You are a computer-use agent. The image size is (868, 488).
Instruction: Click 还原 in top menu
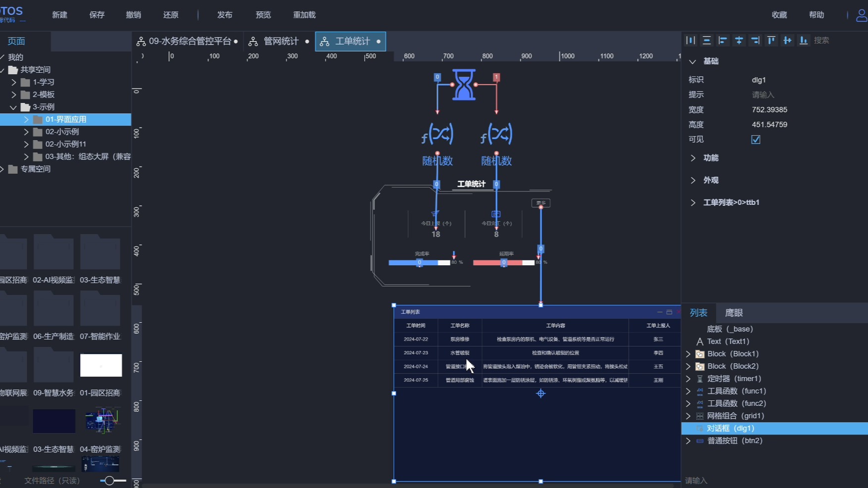pyautogui.click(x=171, y=15)
